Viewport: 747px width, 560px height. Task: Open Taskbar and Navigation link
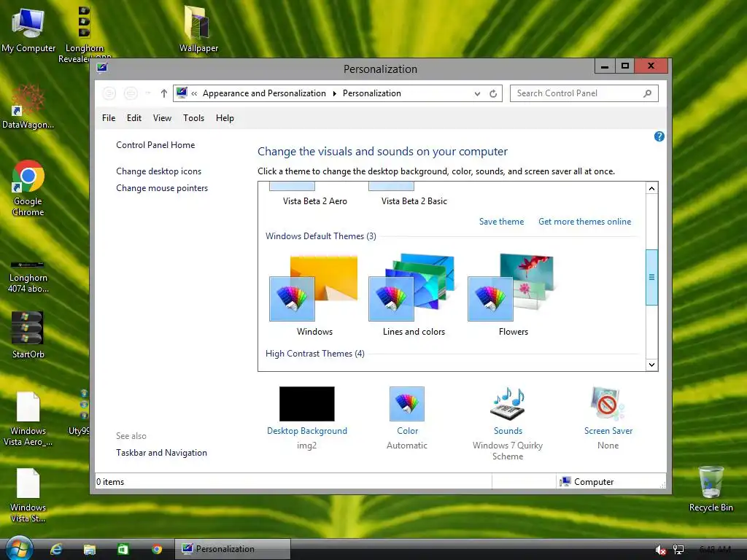pos(161,453)
